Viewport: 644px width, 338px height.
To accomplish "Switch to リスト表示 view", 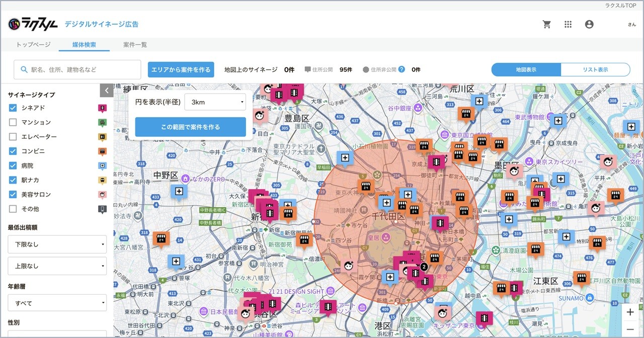I will tap(595, 69).
